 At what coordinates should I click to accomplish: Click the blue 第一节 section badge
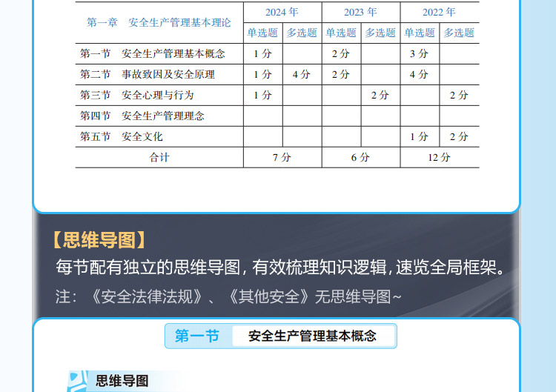(x=197, y=336)
